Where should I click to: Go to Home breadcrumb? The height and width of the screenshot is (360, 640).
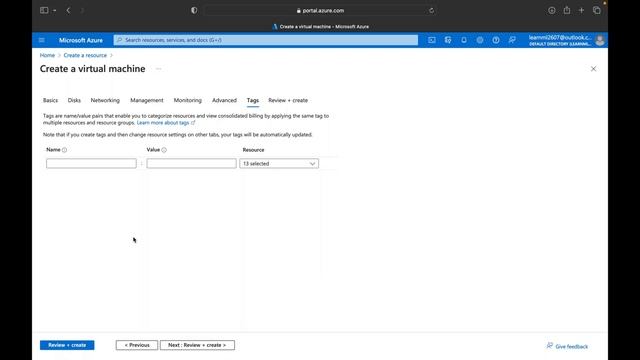tap(47, 55)
